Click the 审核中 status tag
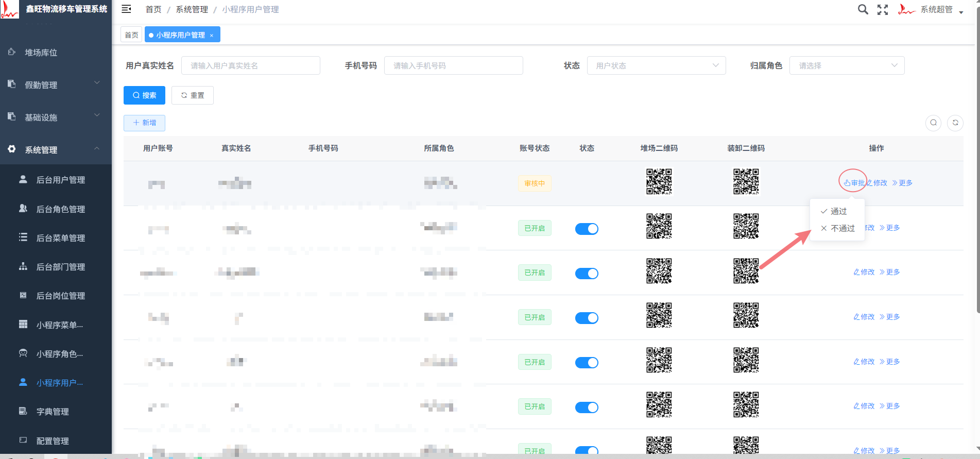 pyautogui.click(x=535, y=183)
